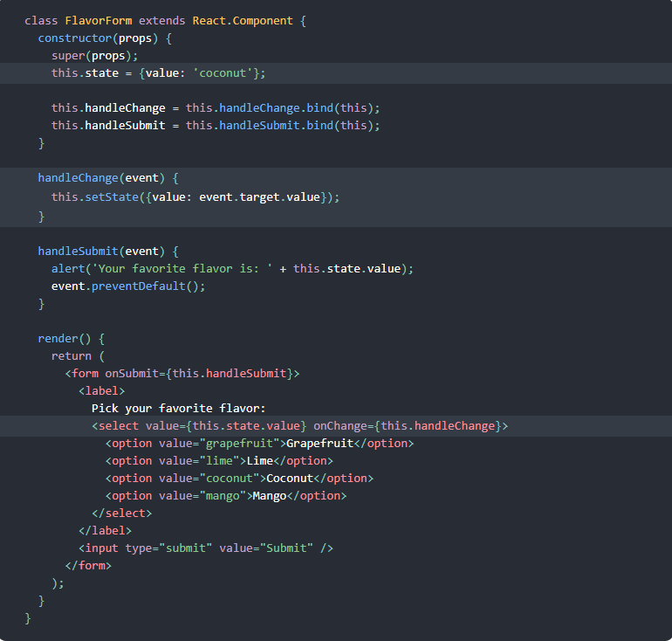Click the 'handleChange(event)' method declaration
This screenshot has height=641, width=672.
click(108, 178)
